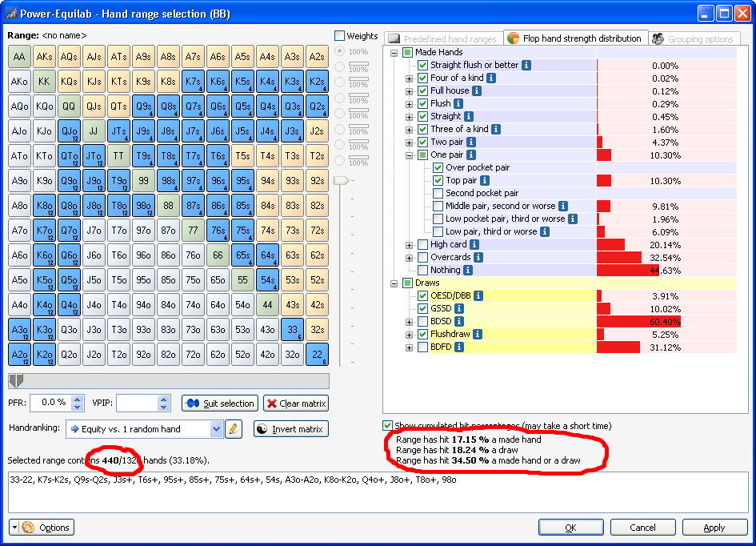The image size is (756, 546).
Task: Toggle the Weights checkbox
Action: click(x=339, y=36)
